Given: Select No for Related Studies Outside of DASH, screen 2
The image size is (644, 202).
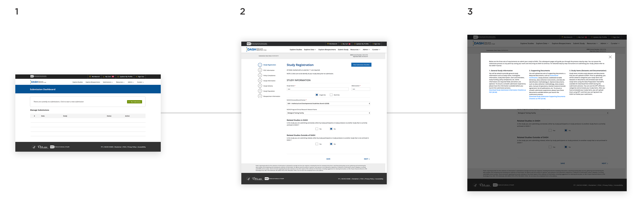Looking at the screenshot, I should (331, 144).
